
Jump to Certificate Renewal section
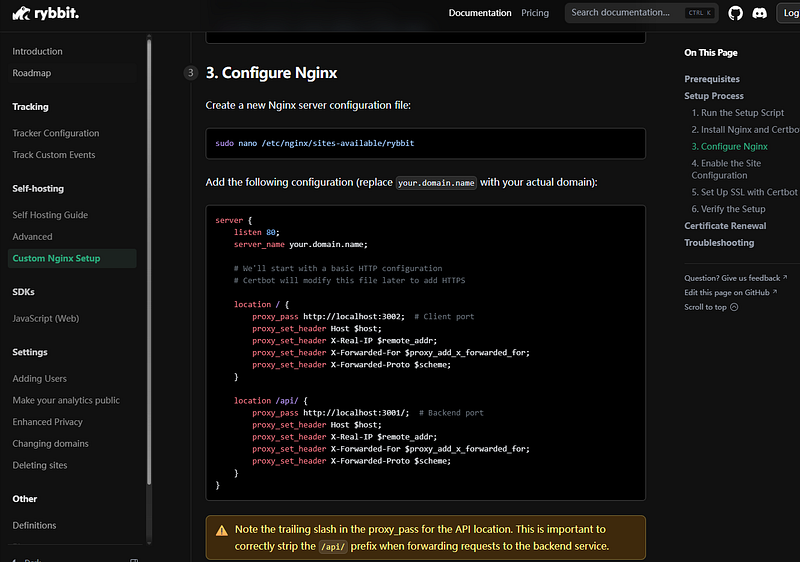(725, 226)
